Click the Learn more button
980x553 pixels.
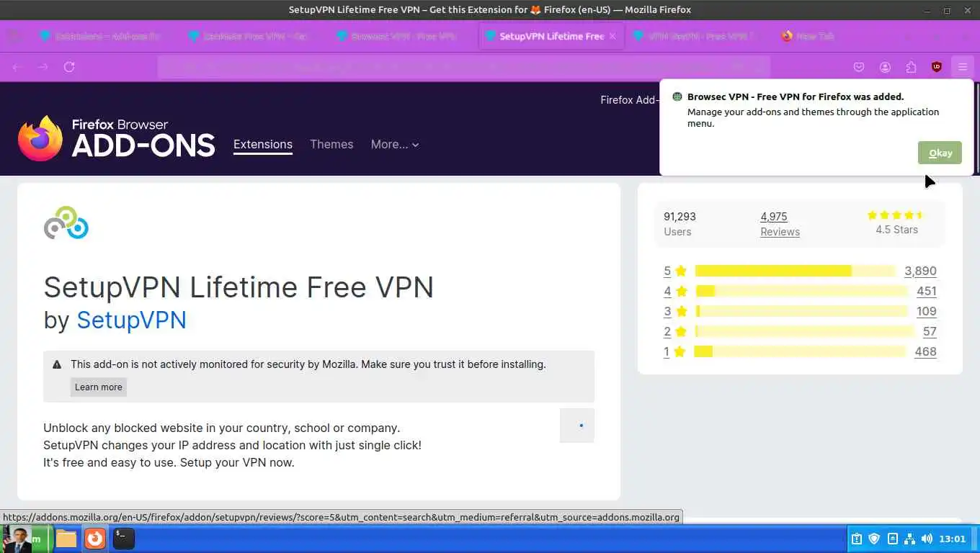tap(99, 387)
